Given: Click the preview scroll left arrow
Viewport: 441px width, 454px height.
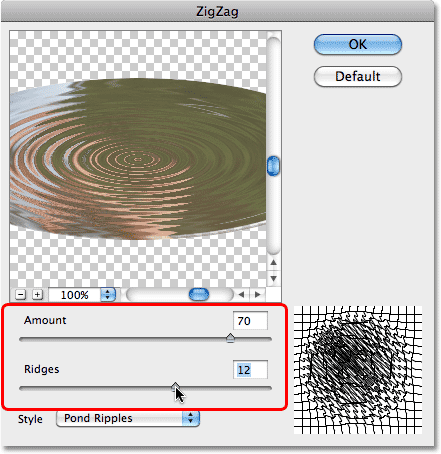Looking at the screenshot, I should pyautogui.click(x=241, y=295).
